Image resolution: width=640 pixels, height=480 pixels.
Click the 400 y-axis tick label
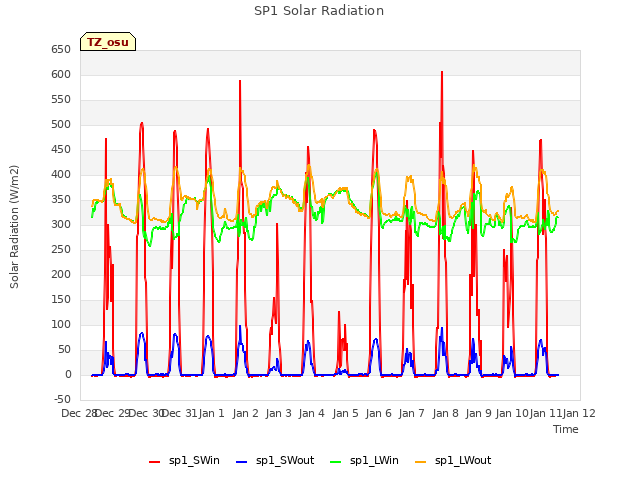click(61, 174)
